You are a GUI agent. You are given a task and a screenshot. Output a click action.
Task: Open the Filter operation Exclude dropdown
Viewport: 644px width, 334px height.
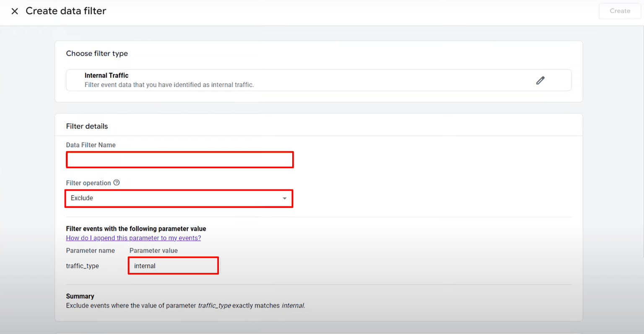coord(179,198)
